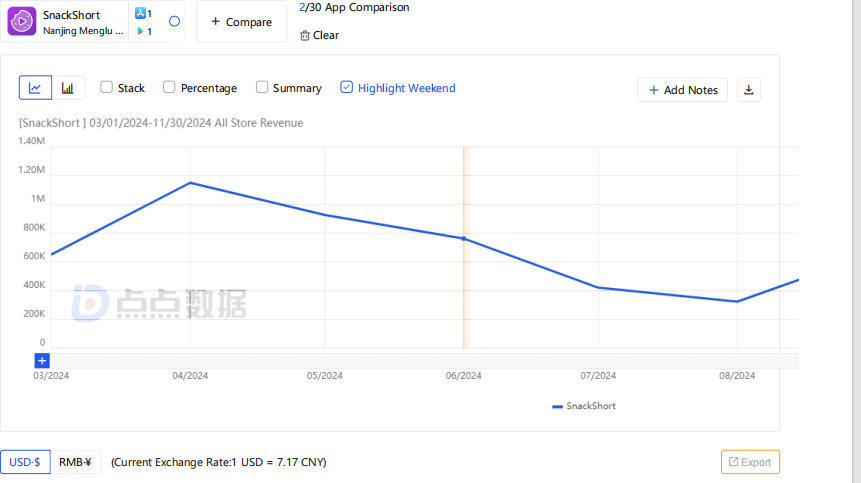This screenshot has height=483, width=861.
Task: Download the chart image
Action: click(x=748, y=90)
